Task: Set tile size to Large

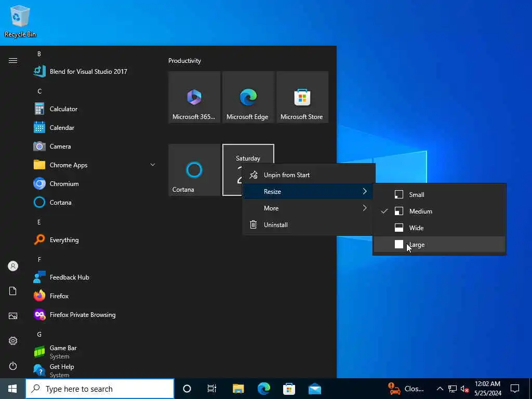Action: point(440,244)
